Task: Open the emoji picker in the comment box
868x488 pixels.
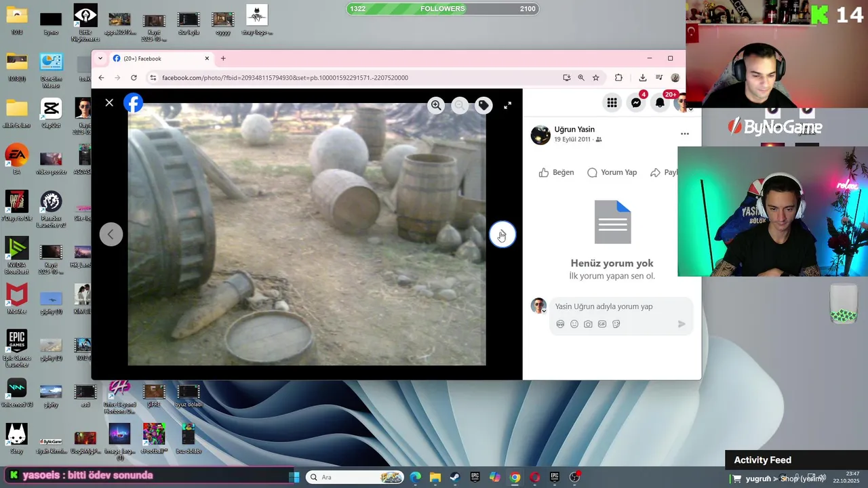Action: [574, 324]
